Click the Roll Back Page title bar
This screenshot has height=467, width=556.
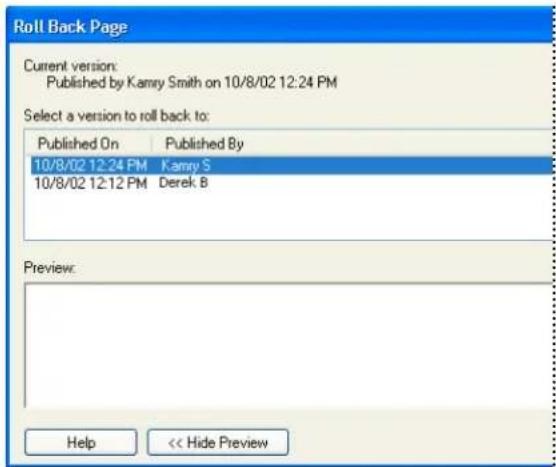[x=280, y=26]
